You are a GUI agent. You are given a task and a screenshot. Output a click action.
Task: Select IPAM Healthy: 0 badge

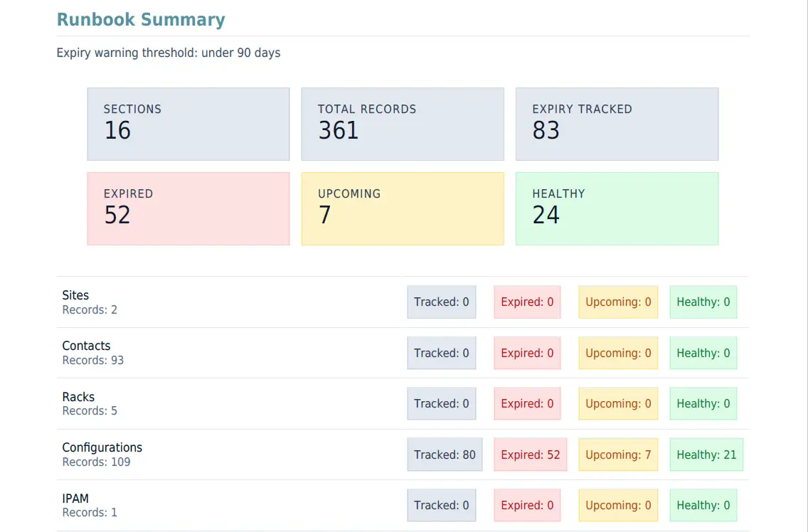click(x=703, y=505)
